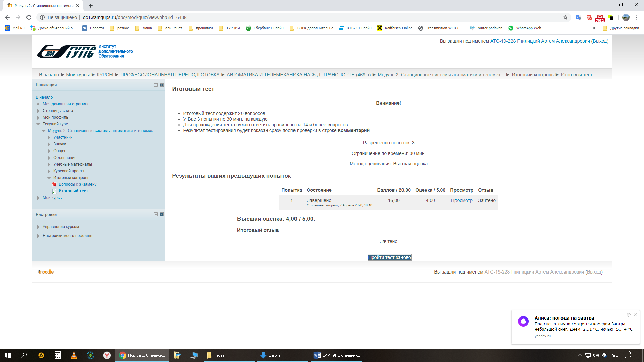Screen dimensions: 644x362
Task: Expand the Участники tree item
Action: click(49, 138)
